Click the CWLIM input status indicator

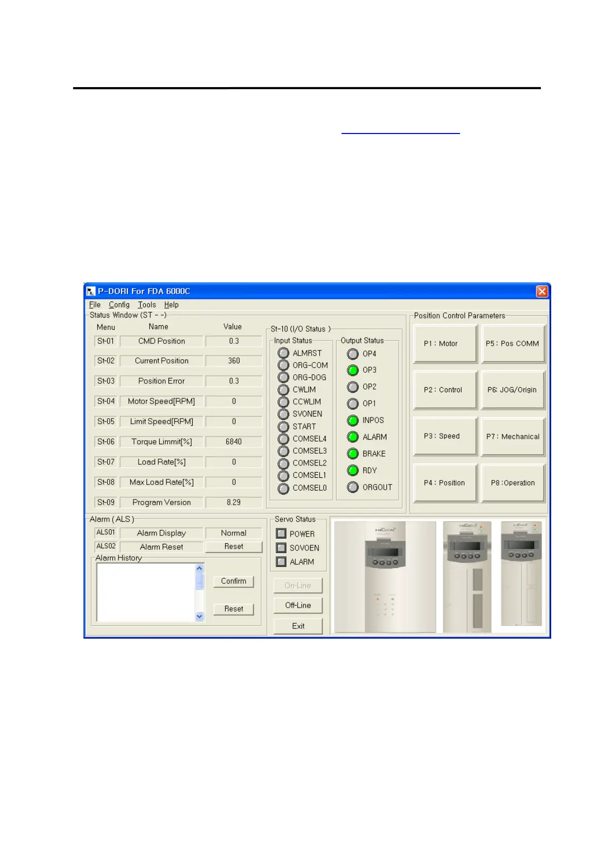click(x=283, y=390)
